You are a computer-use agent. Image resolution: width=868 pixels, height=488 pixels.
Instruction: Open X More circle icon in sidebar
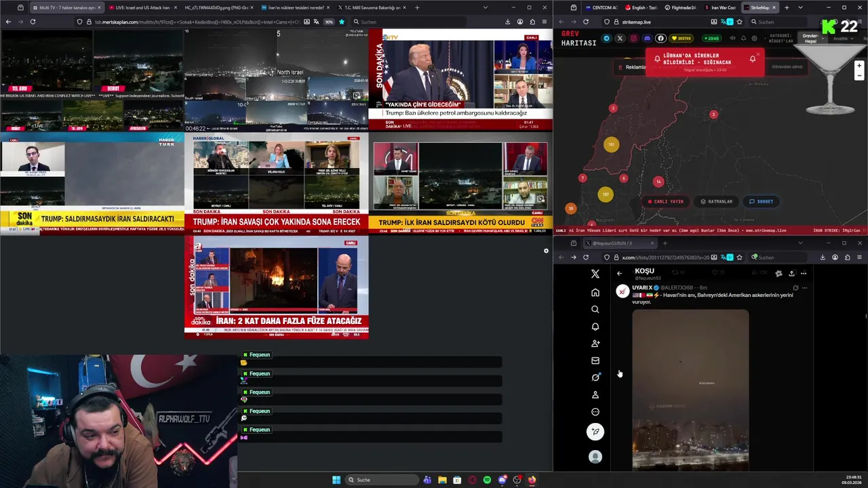coord(595,411)
